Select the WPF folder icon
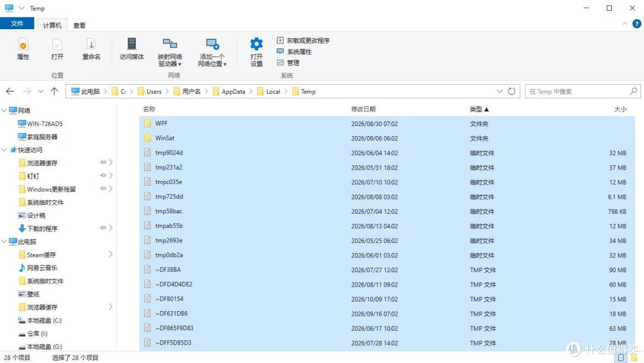This screenshot has width=644, height=363. pyautogui.click(x=147, y=124)
